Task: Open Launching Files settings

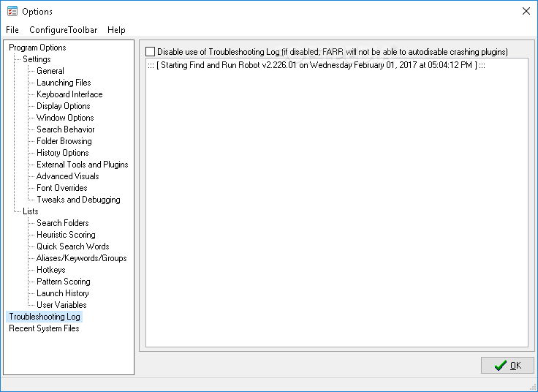Action: (64, 83)
